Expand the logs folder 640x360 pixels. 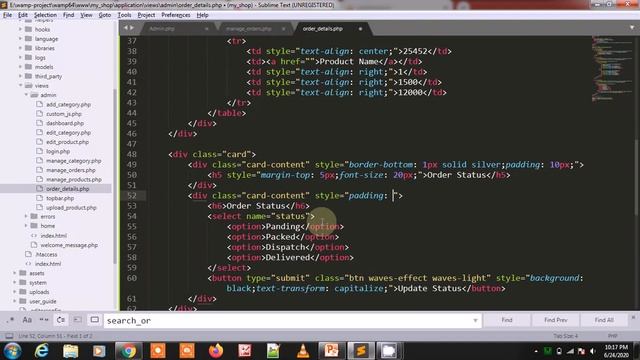click(x=20, y=58)
